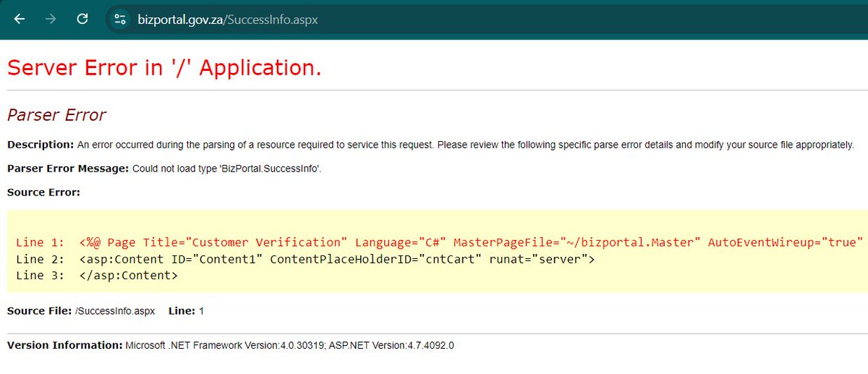Image resolution: width=868 pixels, height=374 pixels.
Task: Click 'ASP.NET Version:4.7.4092.0' text
Action: pos(391,345)
